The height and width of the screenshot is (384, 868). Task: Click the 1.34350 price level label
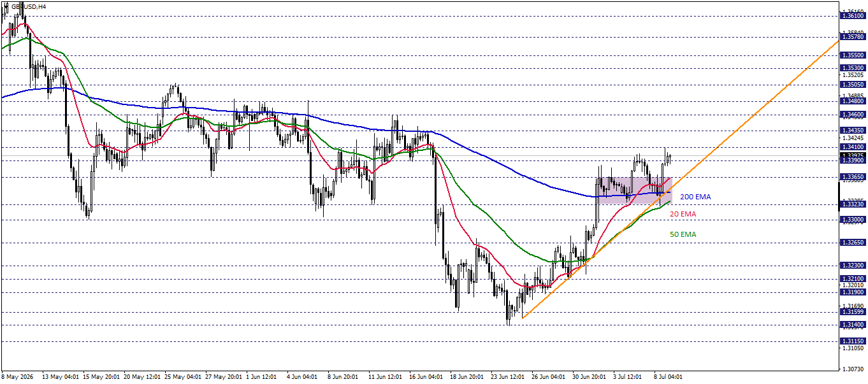click(x=853, y=131)
